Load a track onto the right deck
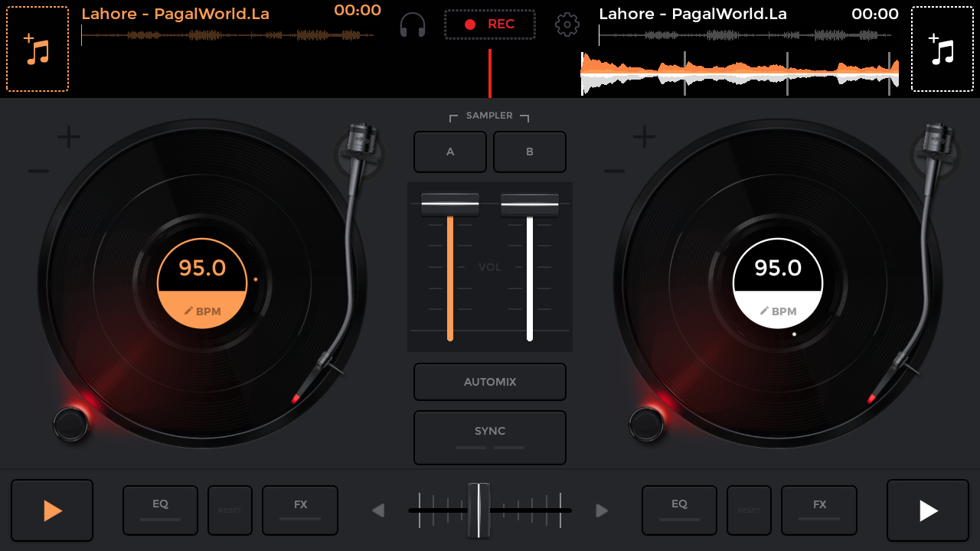This screenshot has width=980, height=551. tap(942, 48)
